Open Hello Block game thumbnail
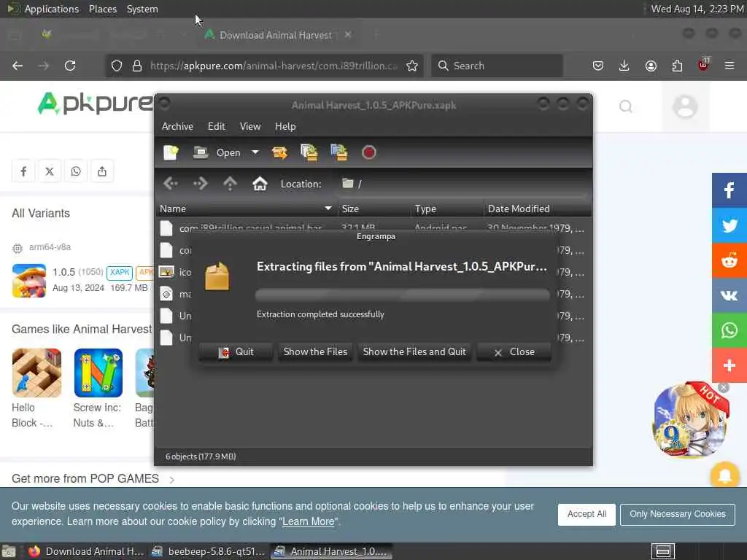 36,373
